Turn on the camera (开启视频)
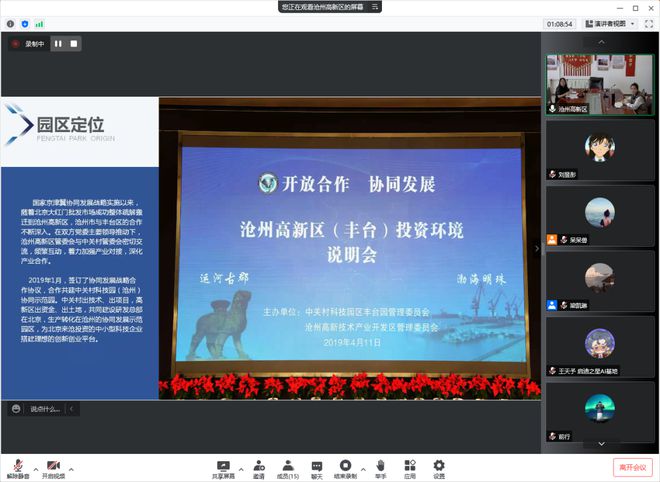 [x=53, y=469]
